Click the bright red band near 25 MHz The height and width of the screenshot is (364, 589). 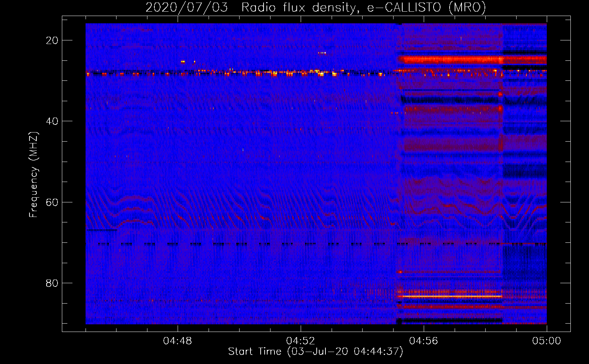(x=472, y=60)
